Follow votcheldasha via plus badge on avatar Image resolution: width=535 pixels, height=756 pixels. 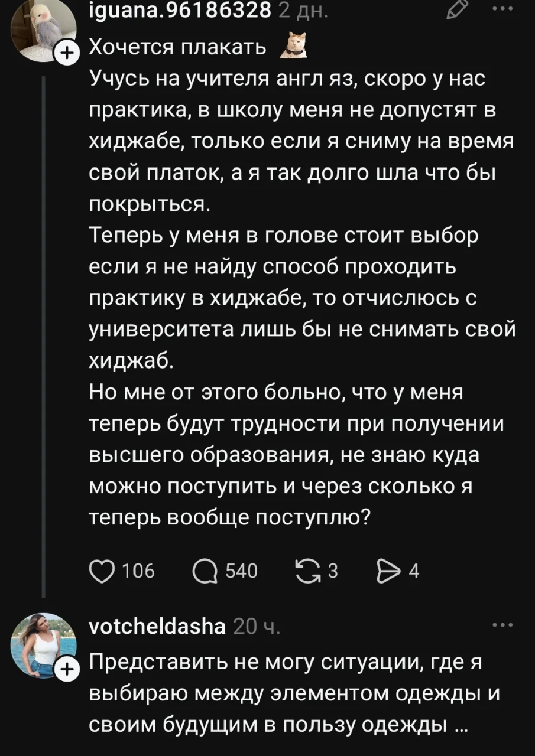(x=67, y=670)
